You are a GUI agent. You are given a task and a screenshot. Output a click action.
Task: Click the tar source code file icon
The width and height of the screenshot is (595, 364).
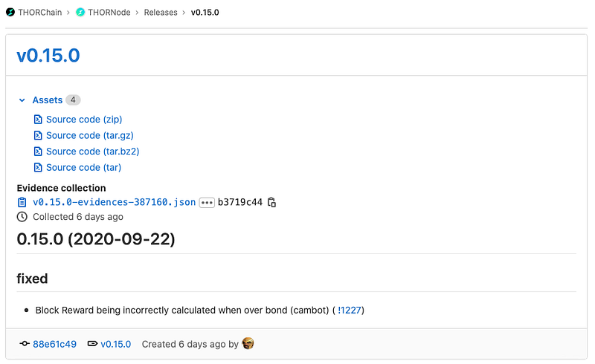pyautogui.click(x=38, y=167)
